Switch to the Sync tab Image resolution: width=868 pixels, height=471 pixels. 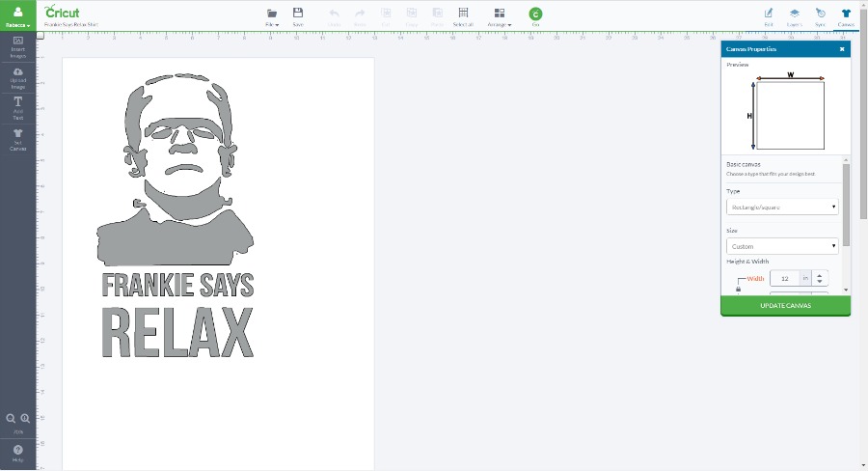pyautogui.click(x=821, y=17)
